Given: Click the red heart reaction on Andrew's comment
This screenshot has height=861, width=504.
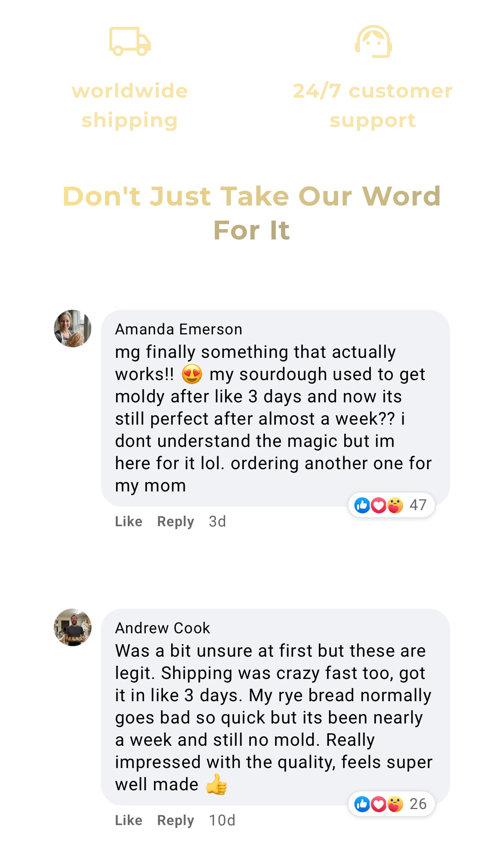Looking at the screenshot, I should (x=378, y=804).
